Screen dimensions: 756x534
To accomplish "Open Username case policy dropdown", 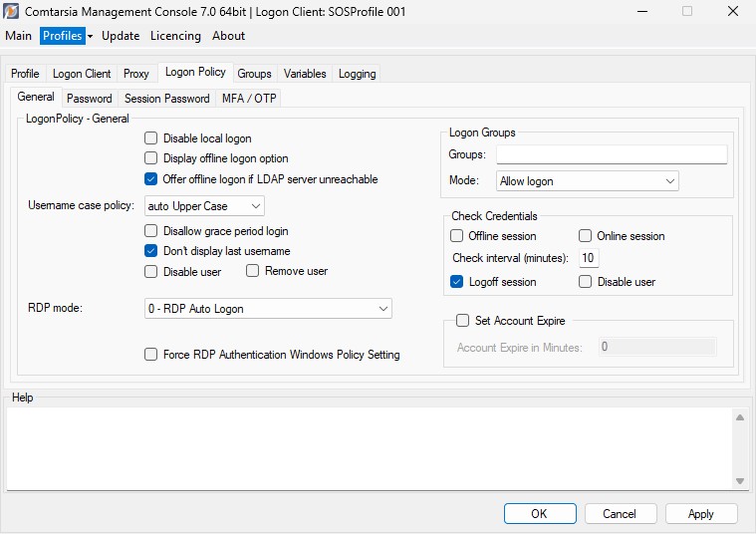I will click(204, 206).
